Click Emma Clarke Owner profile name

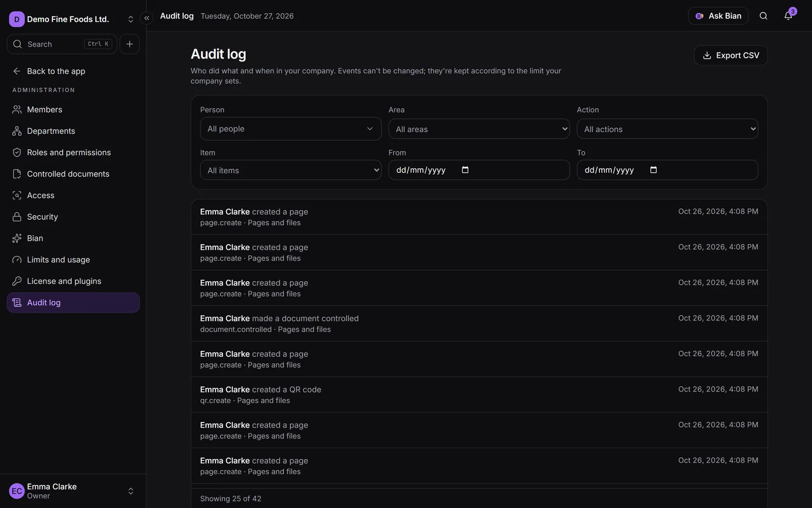(52, 487)
